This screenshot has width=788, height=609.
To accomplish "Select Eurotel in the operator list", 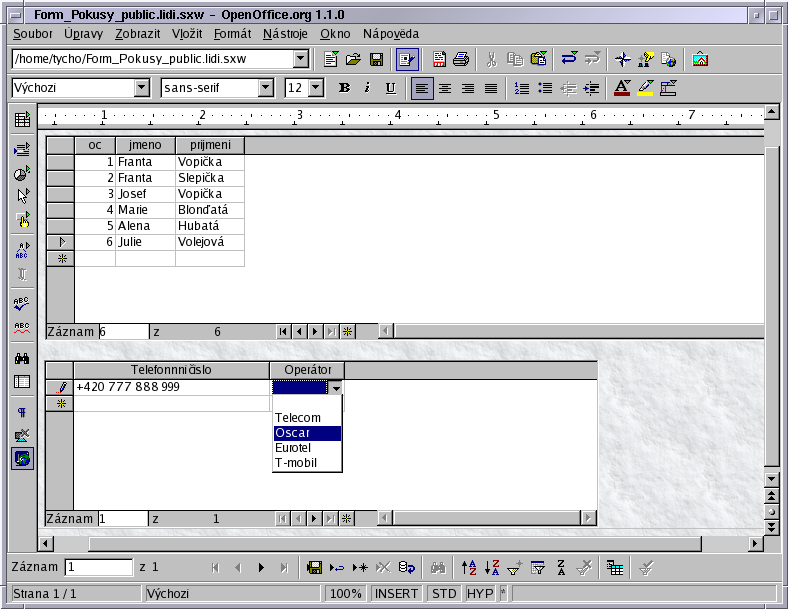I will coord(307,448).
